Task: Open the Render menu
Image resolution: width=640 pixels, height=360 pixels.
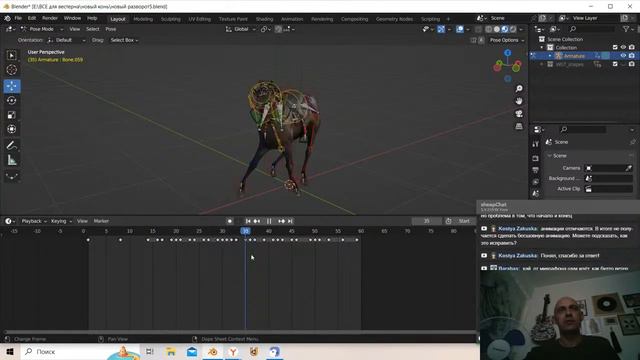Action: click(50, 18)
